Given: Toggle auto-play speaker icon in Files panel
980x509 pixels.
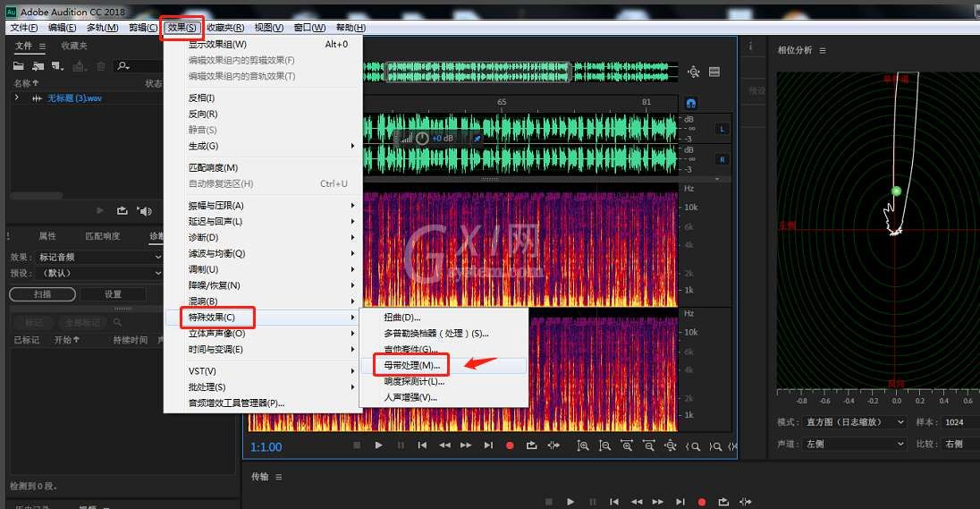Looking at the screenshot, I should [144, 211].
